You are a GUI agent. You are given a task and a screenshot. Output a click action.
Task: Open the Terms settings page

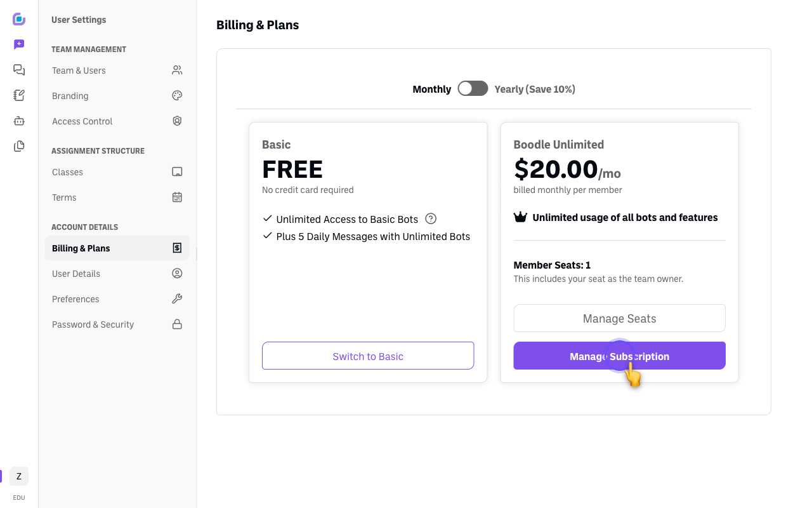click(117, 197)
